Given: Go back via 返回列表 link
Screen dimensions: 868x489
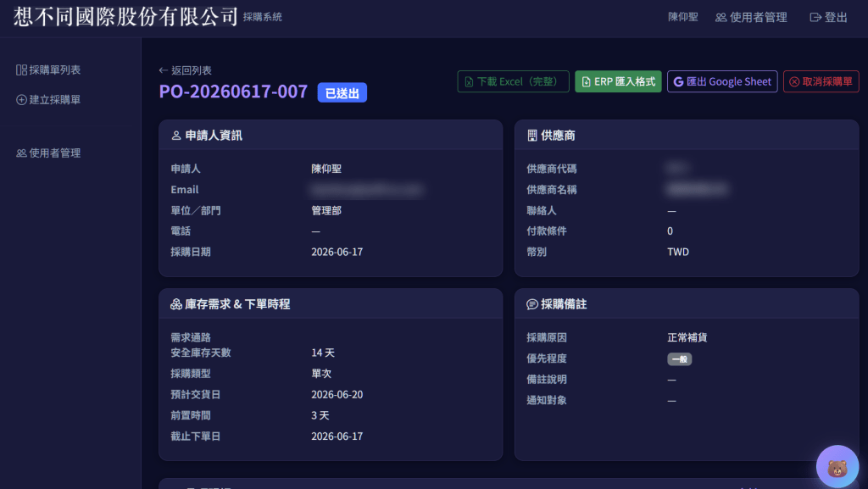Looking at the screenshot, I should click(185, 70).
